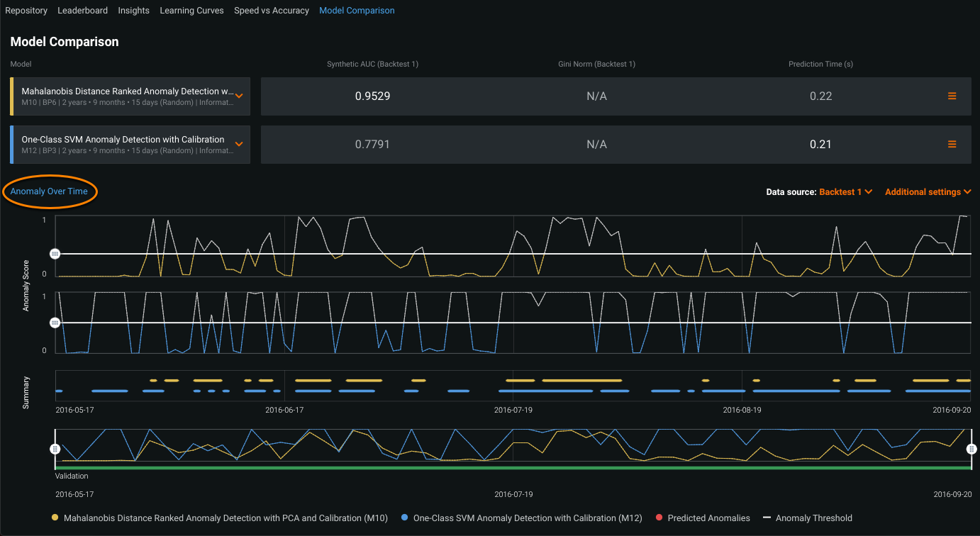Grab the right handle of the timeline range selector
Screen dimensions: 980x536
[x=971, y=449]
